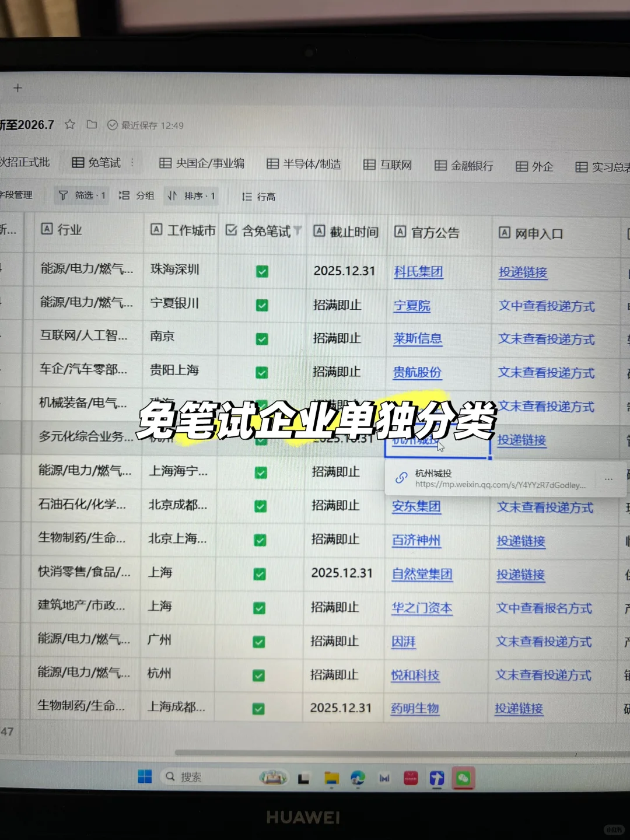This screenshot has height=840, width=630.
Task: Toggle the checkbox in the 贵阳上海 row
Action: pyautogui.click(x=262, y=372)
